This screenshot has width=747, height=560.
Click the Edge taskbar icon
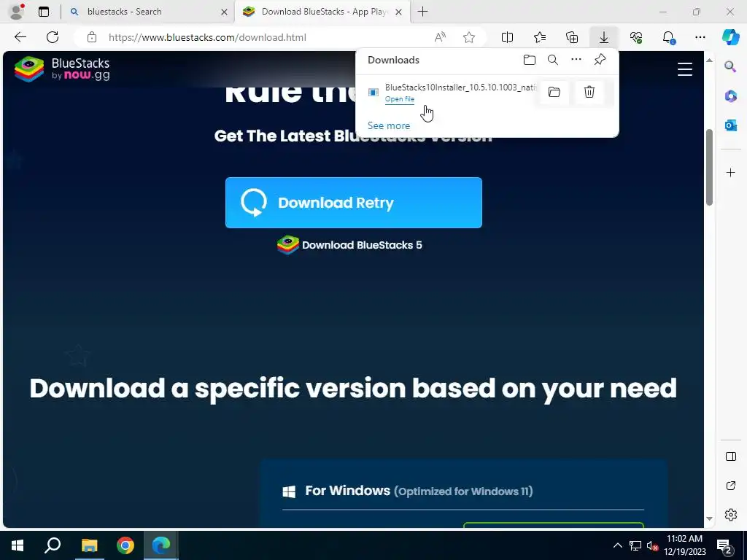pos(161,545)
